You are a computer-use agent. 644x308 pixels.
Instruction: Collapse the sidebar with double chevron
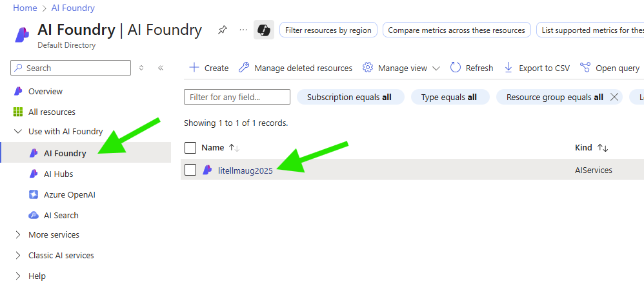click(x=161, y=68)
